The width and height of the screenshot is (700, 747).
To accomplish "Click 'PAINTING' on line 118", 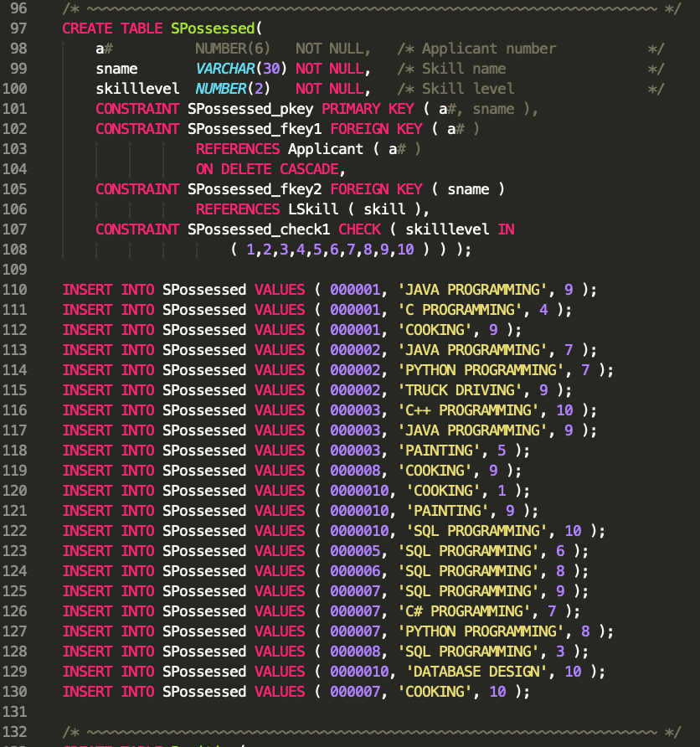I will click(440, 451).
